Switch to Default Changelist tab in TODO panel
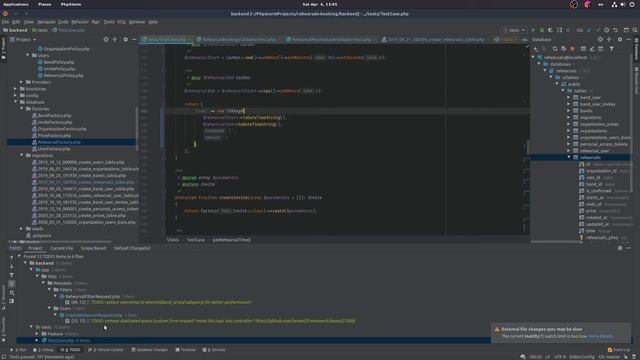 point(132,248)
